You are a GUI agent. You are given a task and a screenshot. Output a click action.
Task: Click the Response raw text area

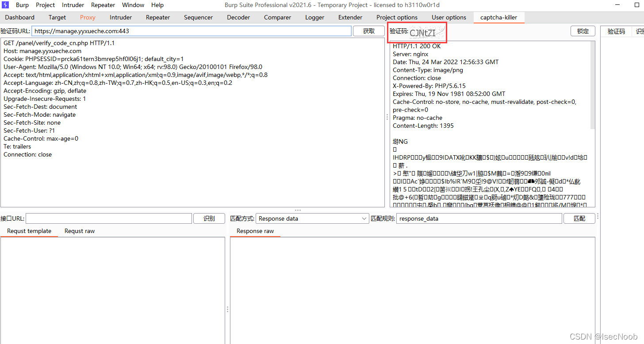click(x=413, y=290)
